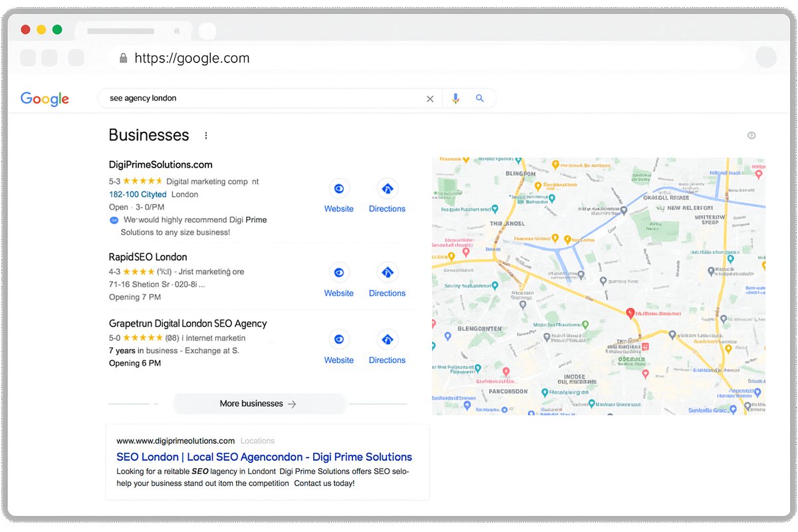Click the 'Locations' label beside the result URL

coord(257,441)
